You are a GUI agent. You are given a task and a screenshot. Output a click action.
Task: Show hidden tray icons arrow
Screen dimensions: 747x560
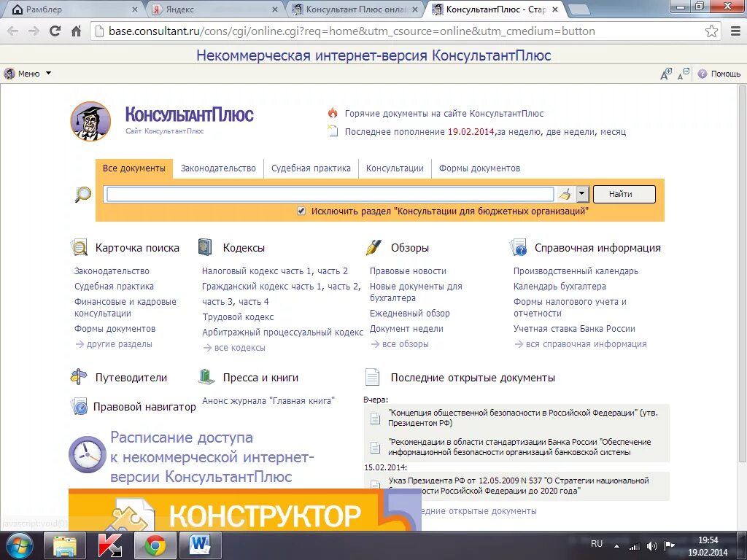point(617,546)
